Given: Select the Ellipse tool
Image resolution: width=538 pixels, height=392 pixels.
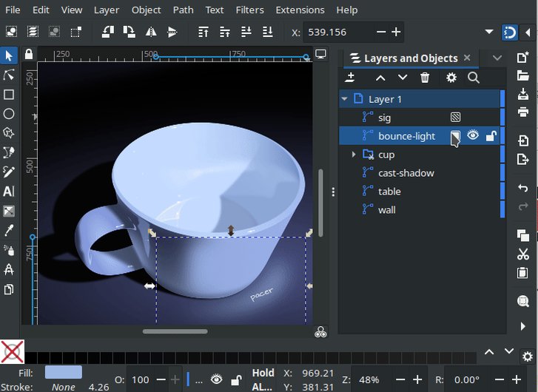Looking at the screenshot, I should point(9,114).
